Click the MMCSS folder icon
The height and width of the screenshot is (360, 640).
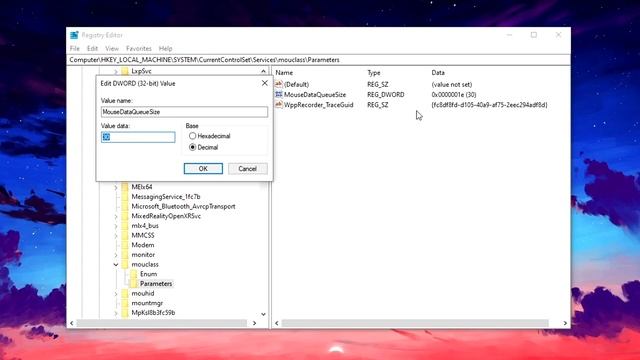124,235
